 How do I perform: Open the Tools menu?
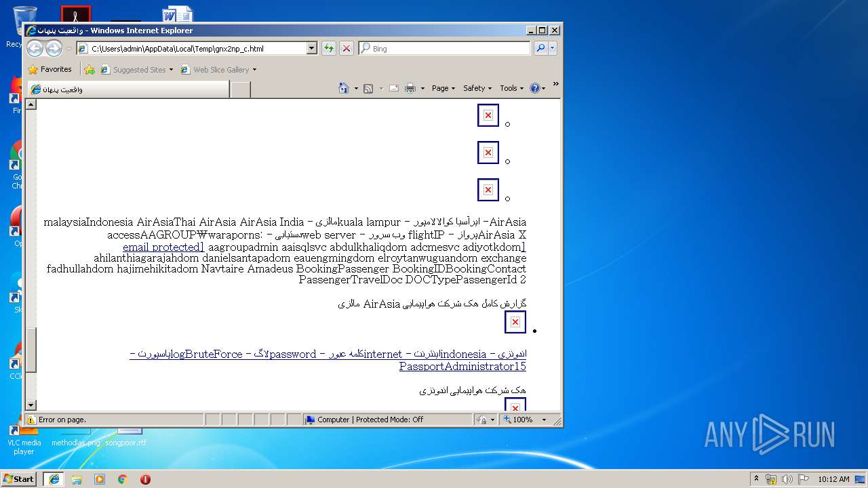(512, 88)
